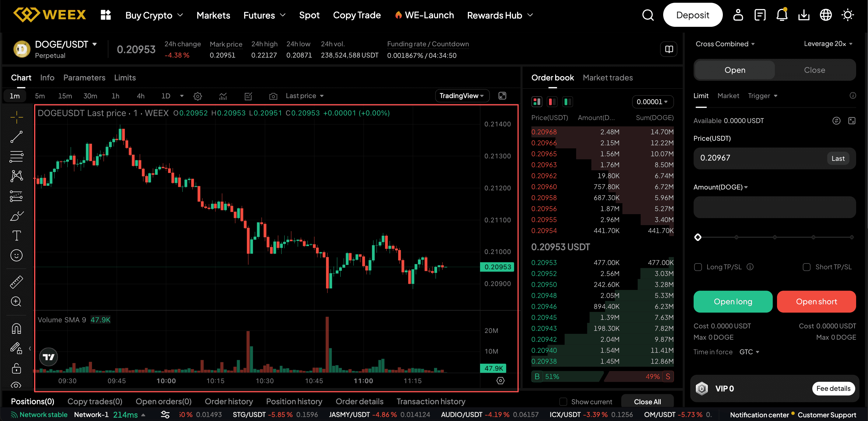
Task: Click the Deposit button
Action: 692,15
